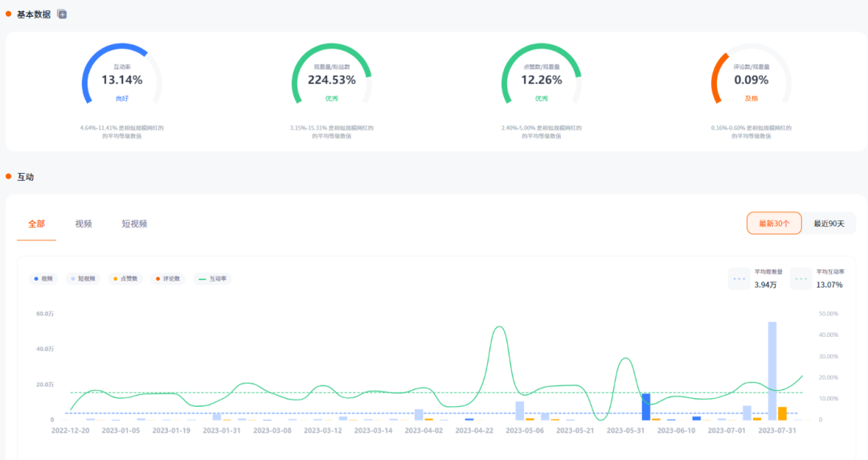Click the 基本数据 section heading
868x460 pixels.
(x=34, y=14)
